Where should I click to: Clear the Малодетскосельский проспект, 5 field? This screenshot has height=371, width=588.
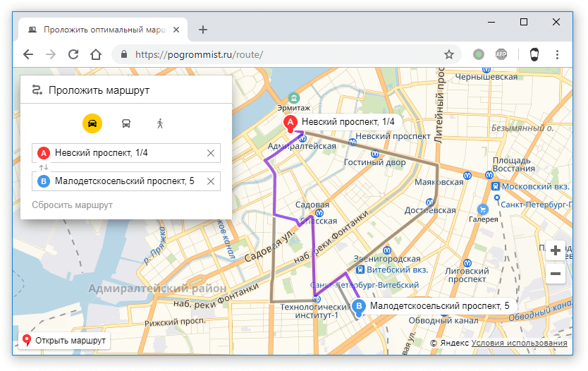point(210,181)
